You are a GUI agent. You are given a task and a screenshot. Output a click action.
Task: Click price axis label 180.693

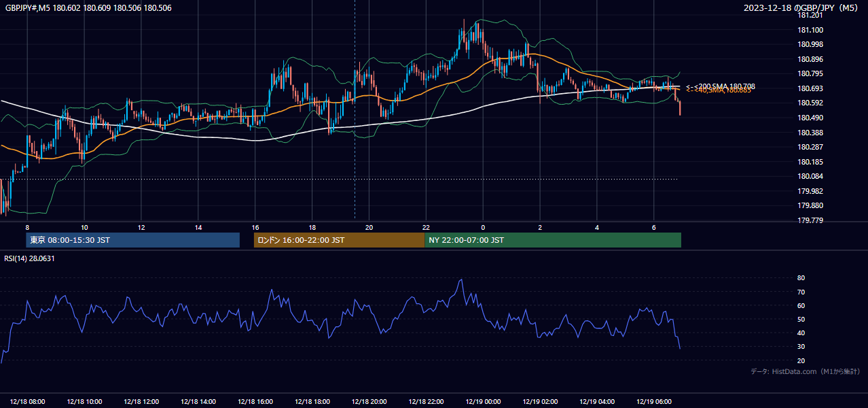click(810, 88)
